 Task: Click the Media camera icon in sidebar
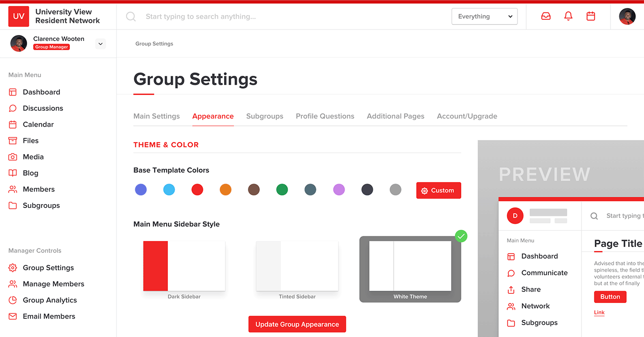[13, 157]
